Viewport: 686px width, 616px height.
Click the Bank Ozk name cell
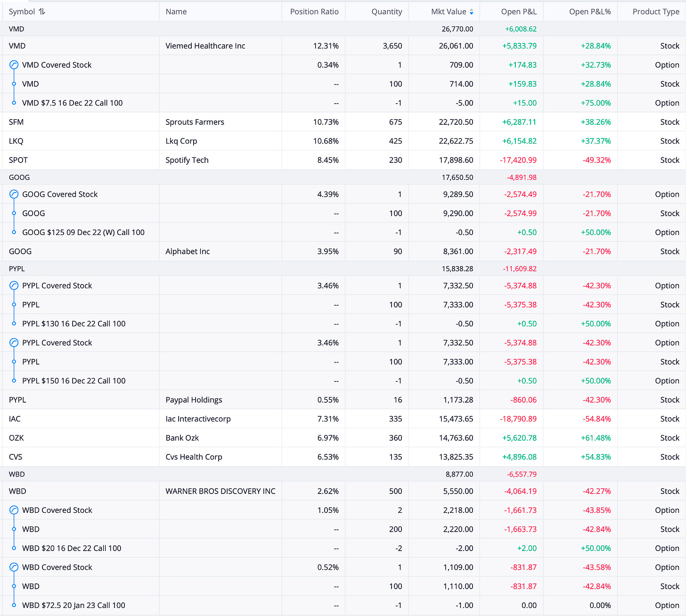tap(182, 438)
